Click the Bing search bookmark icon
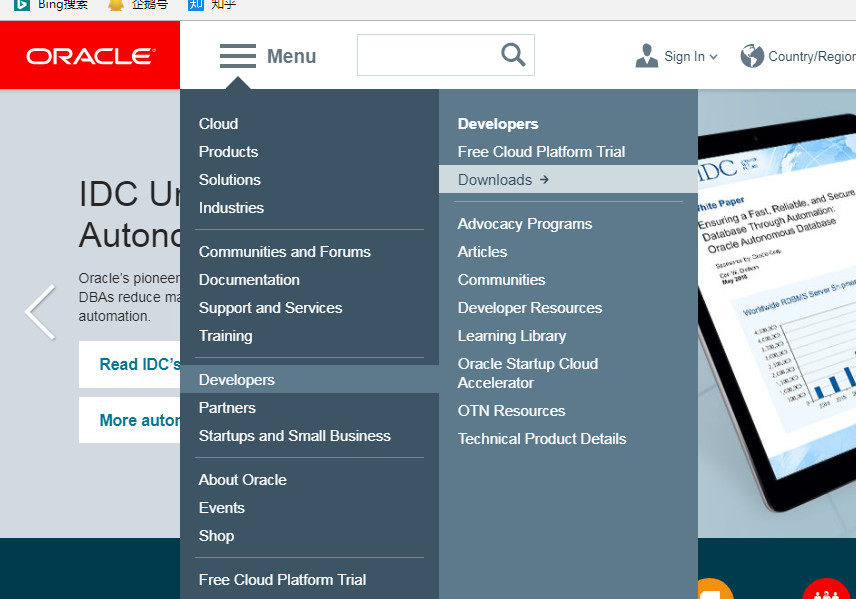The width and height of the screenshot is (856, 599). [22, 5]
